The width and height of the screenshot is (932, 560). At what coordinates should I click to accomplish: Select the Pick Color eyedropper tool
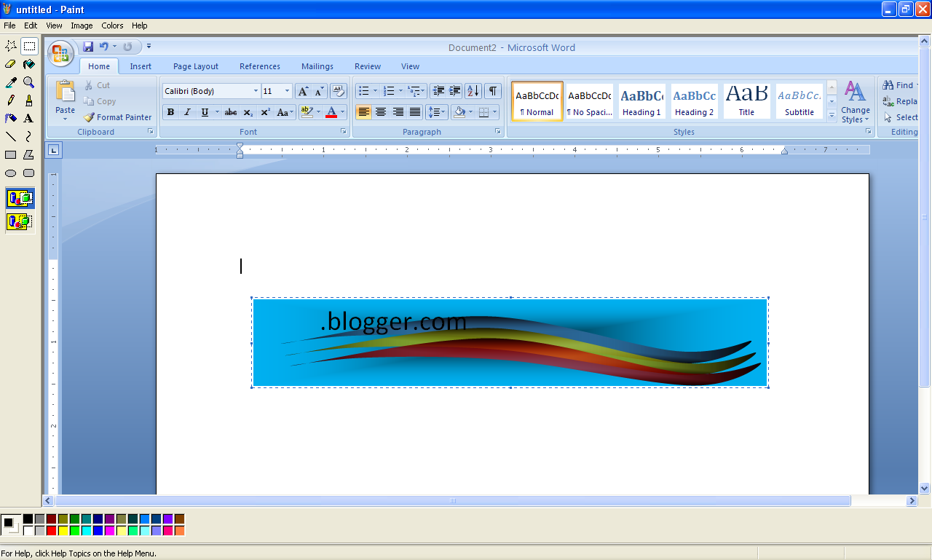[11, 82]
